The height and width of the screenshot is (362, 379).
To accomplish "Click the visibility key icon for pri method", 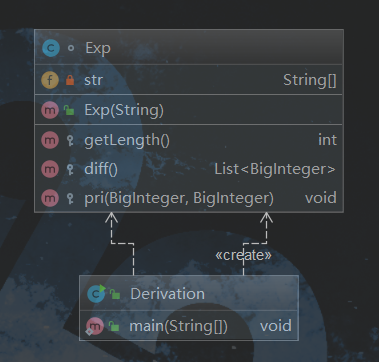I will point(70,198).
